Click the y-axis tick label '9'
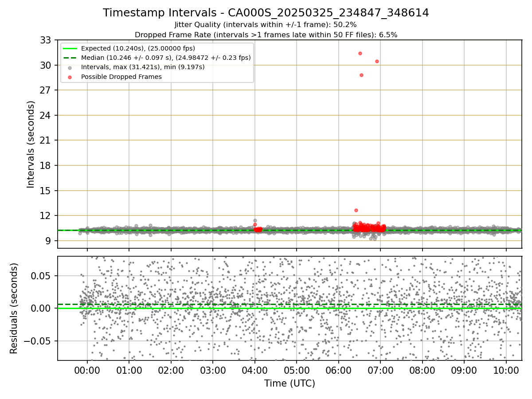Screen dimensions: 532x399 (49, 241)
